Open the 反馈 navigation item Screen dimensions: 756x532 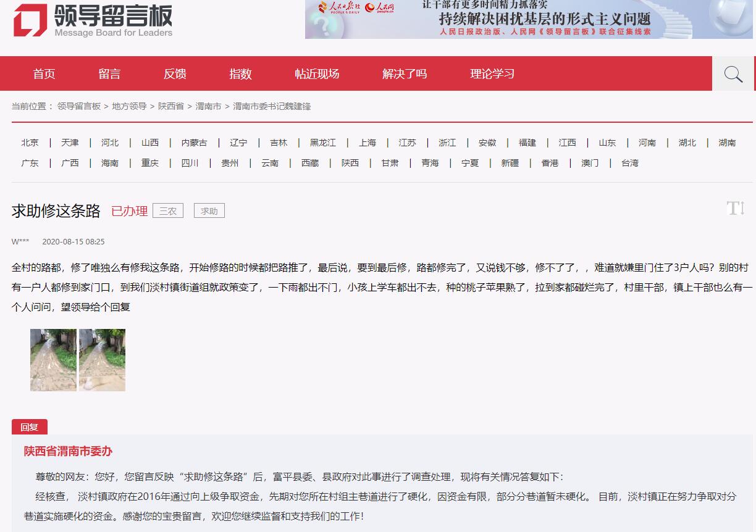(x=175, y=74)
